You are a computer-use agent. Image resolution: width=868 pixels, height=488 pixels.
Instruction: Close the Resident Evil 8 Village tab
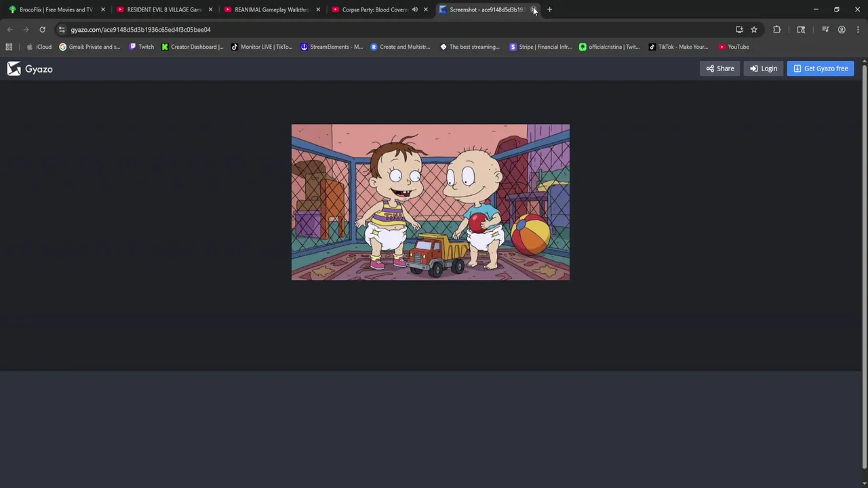210,9
